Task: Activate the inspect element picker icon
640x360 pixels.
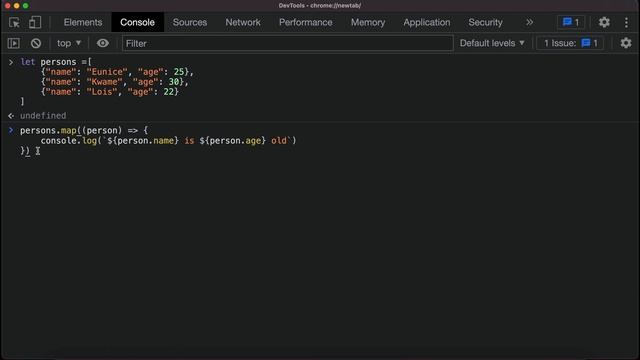Action: click(14, 22)
